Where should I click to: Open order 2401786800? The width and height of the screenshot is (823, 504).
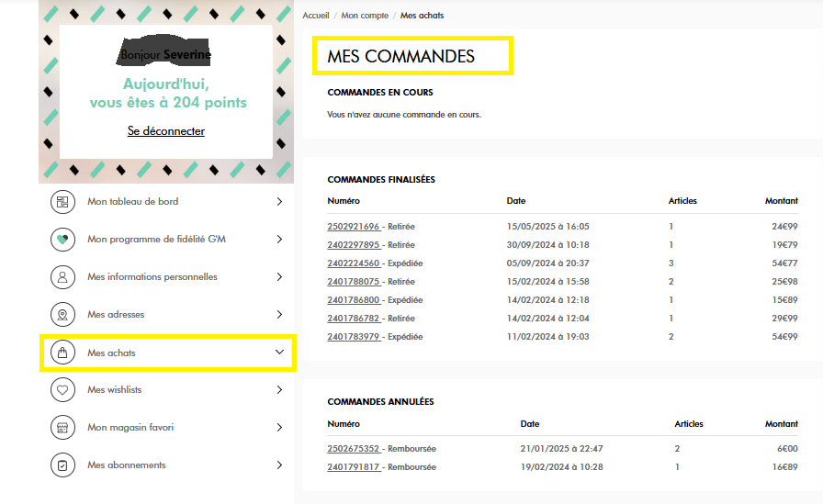354,300
